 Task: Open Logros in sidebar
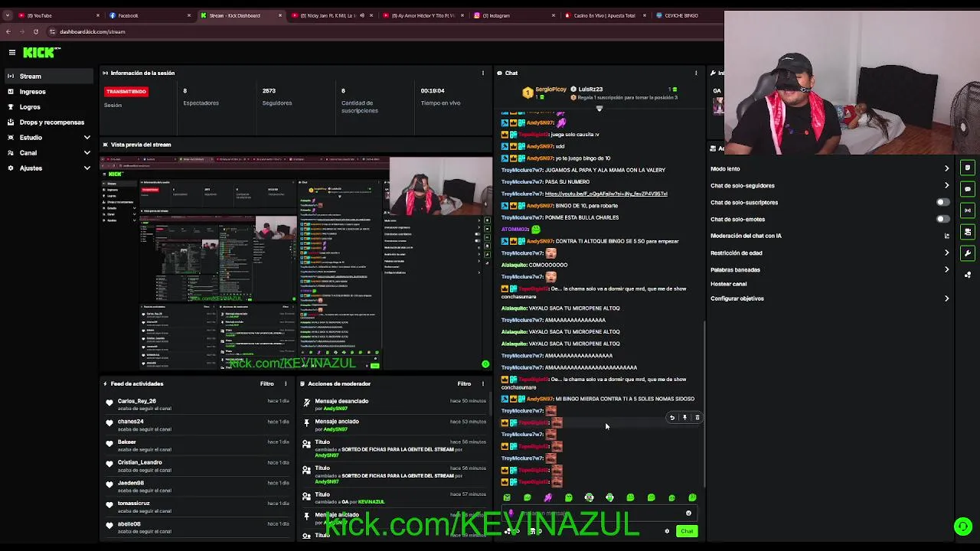coord(49,106)
